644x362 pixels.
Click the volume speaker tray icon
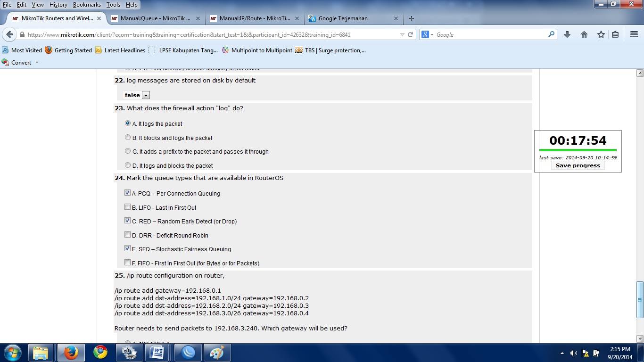tap(573, 353)
